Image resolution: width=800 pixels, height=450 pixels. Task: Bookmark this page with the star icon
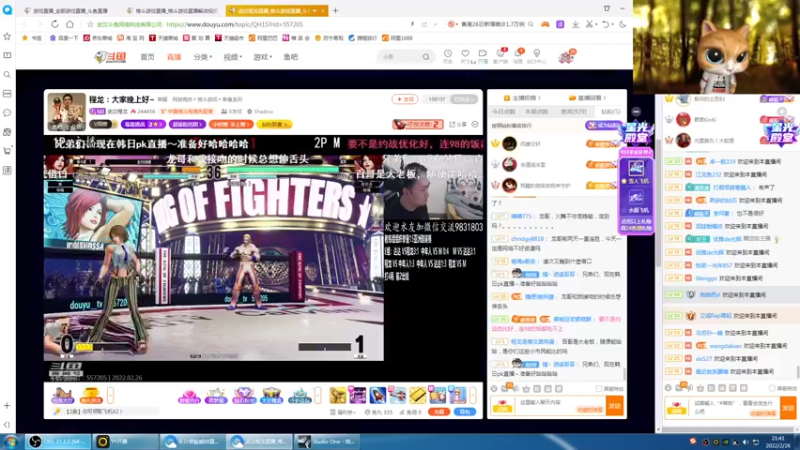[90, 24]
